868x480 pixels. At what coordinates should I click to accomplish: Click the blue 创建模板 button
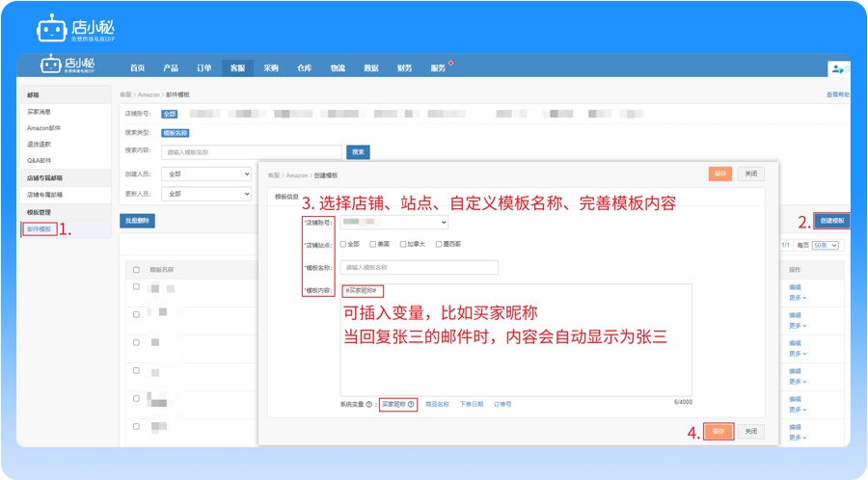tap(831, 221)
